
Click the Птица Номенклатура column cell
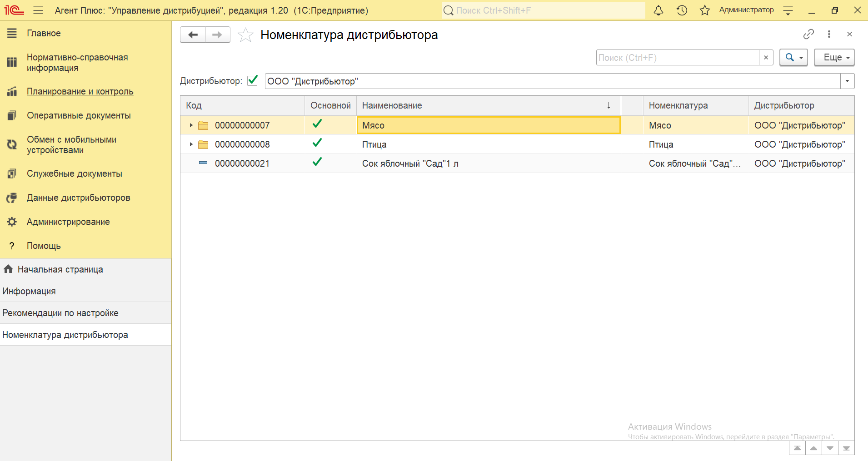[696, 144]
